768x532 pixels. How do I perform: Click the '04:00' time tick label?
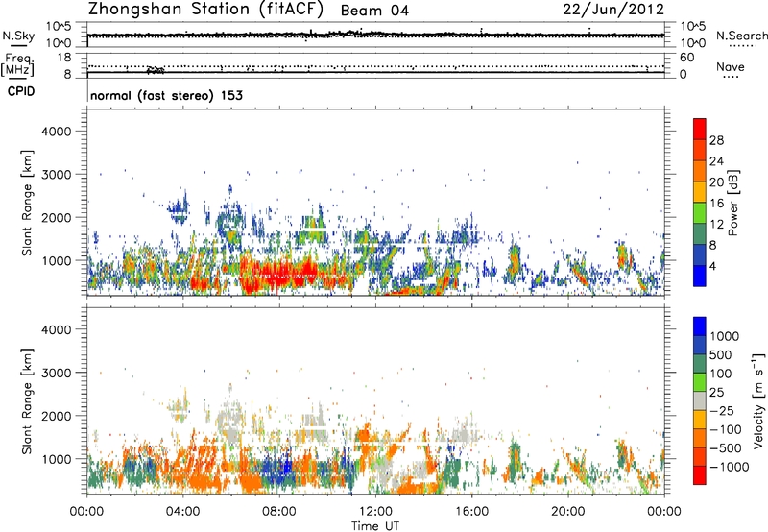(x=182, y=512)
